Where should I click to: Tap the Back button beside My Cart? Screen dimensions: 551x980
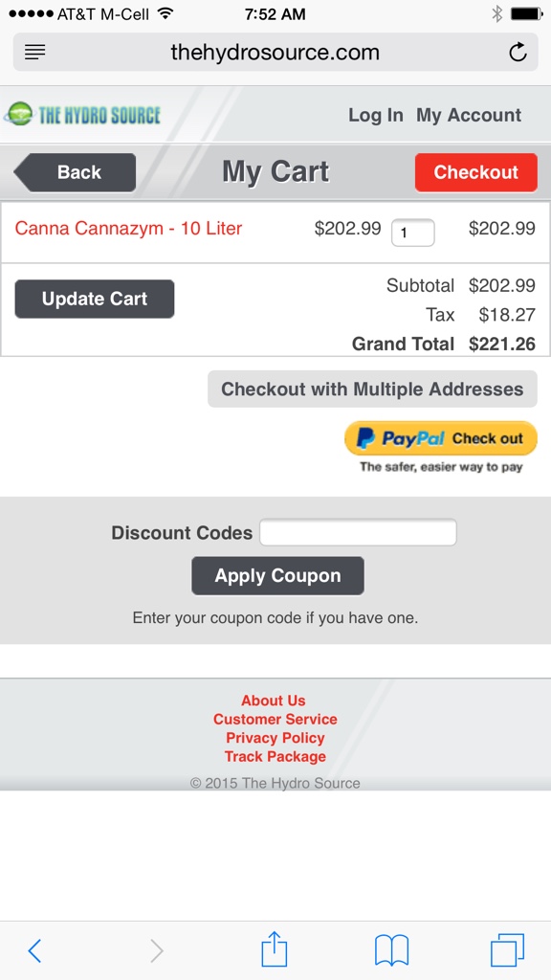click(x=75, y=172)
